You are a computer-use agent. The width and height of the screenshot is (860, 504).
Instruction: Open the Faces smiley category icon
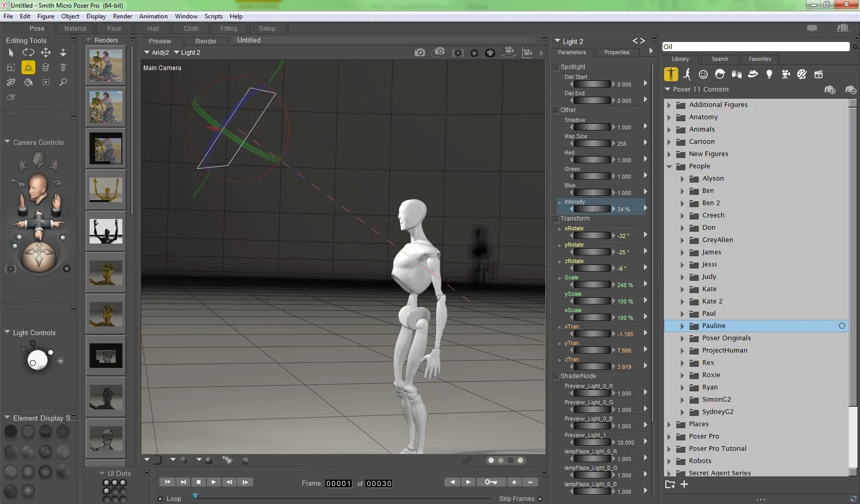(x=703, y=74)
